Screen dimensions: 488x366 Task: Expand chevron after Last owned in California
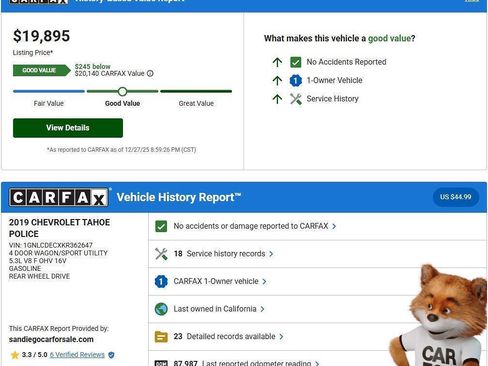coord(262,309)
